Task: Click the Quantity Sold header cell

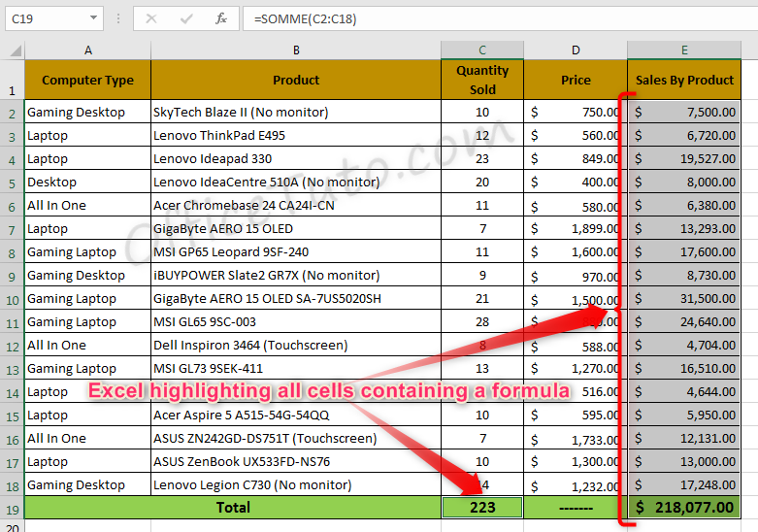Action: [482, 80]
